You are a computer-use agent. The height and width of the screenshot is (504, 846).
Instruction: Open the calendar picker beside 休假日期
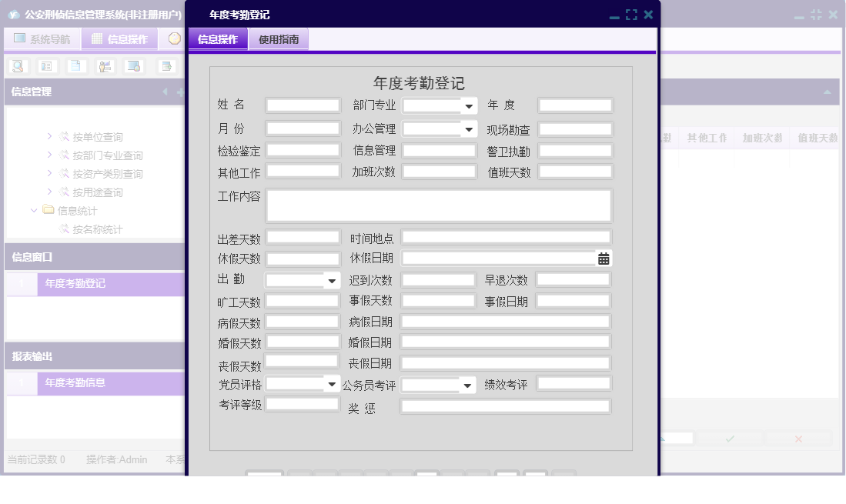604,259
